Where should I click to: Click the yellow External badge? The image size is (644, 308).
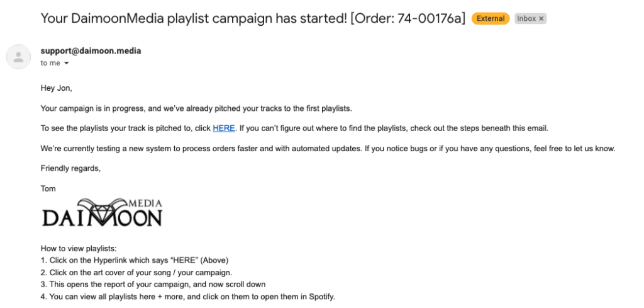[491, 18]
